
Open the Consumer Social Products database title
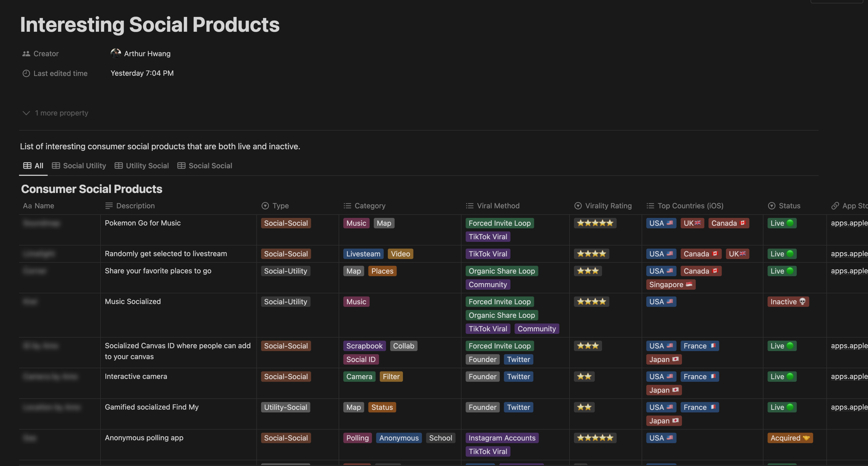tap(92, 189)
